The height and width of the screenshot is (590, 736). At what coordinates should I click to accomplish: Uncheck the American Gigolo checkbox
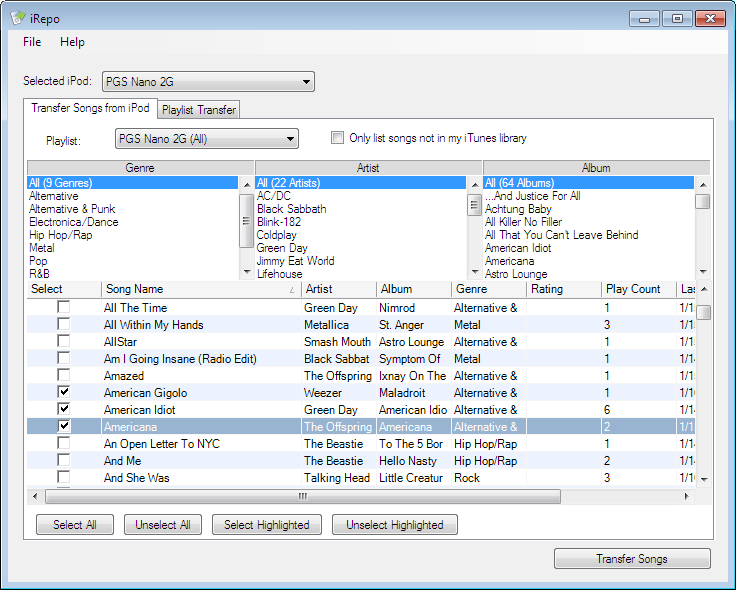tap(63, 392)
